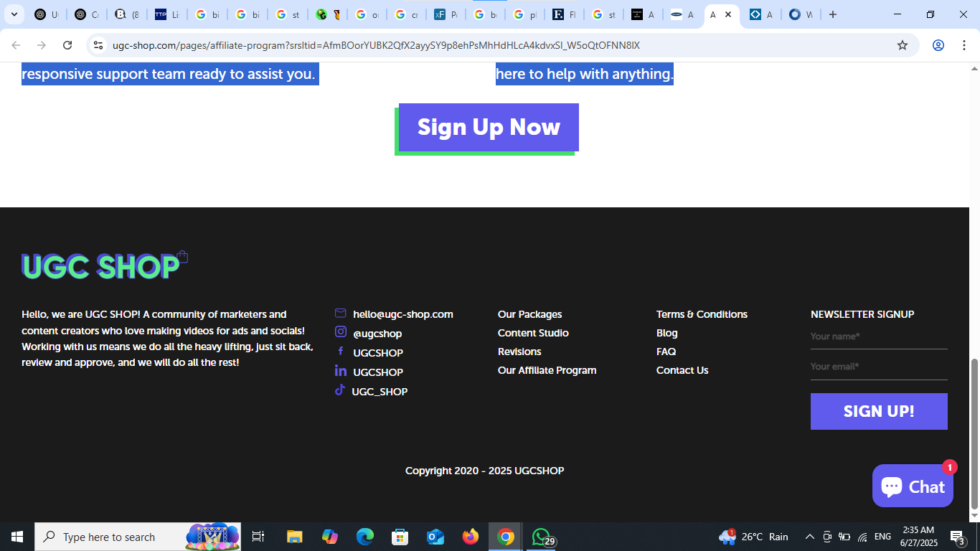This screenshot has height=551, width=980.
Task: Click the Facebook icon in footer
Action: coord(341,352)
